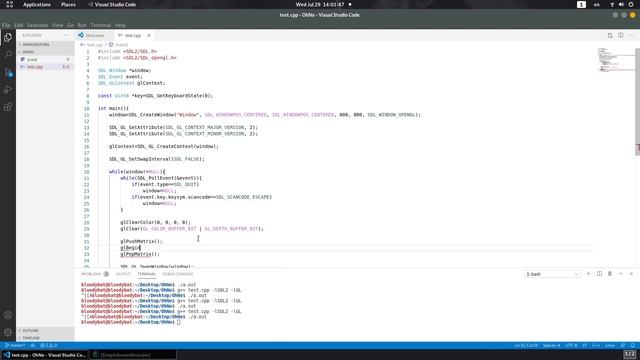Click the git branch indicator in status bar

click(15, 345)
